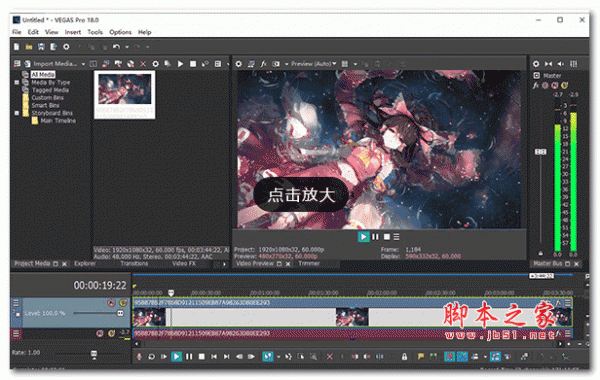
Task: Open Video Output FX in preview toolbar
Action: [x=263, y=64]
